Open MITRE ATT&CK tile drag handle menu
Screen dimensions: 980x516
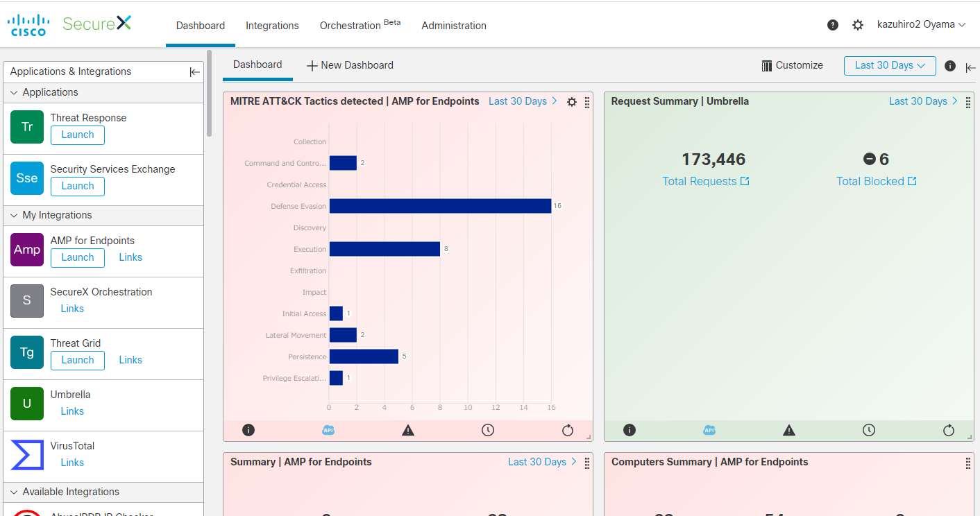(587, 102)
